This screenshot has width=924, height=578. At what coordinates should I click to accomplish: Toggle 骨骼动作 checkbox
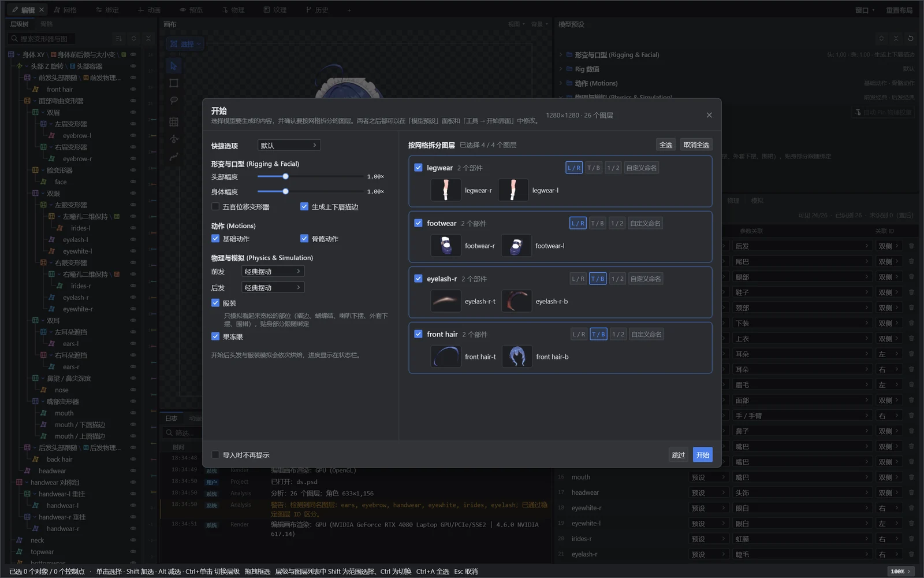(304, 239)
